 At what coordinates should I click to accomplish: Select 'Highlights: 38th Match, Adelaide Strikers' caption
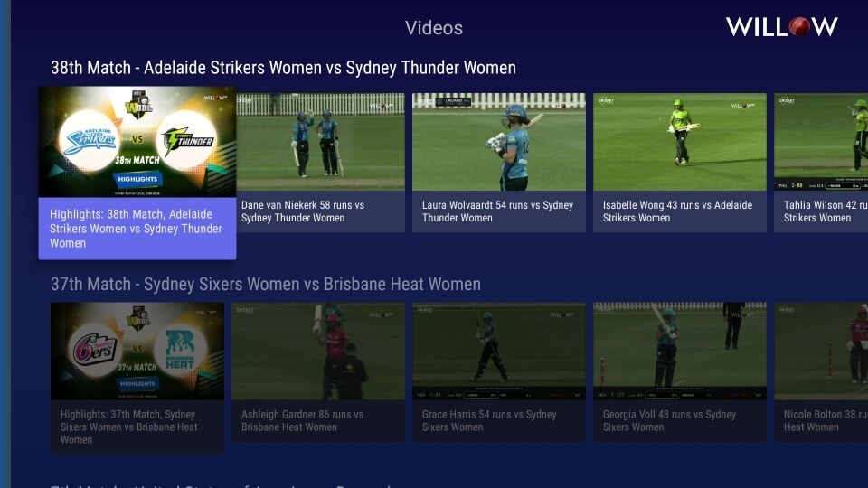pos(136,229)
